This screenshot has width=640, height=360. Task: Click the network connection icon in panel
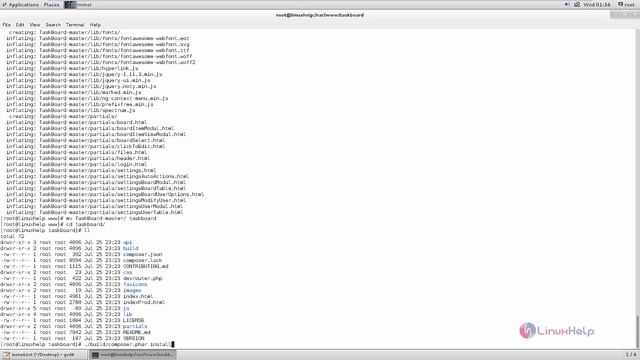pos(577,4)
